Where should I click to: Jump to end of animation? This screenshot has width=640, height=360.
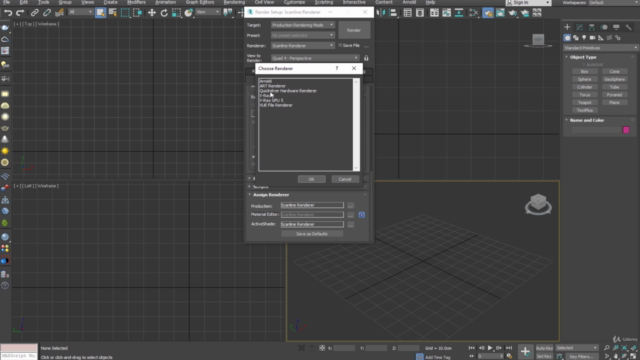509,348
